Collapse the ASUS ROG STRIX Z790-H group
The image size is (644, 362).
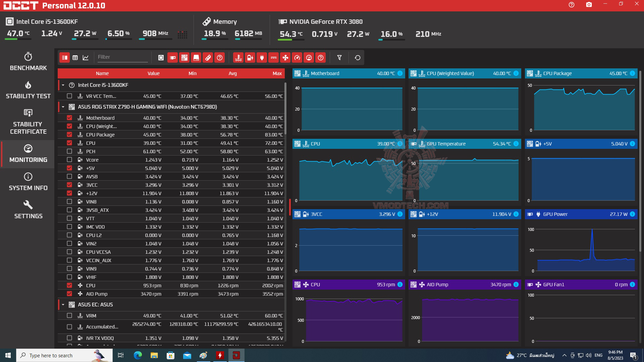click(63, 107)
